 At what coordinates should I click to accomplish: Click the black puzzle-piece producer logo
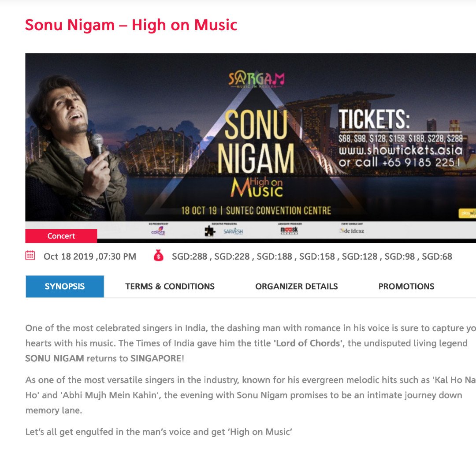pos(210,231)
